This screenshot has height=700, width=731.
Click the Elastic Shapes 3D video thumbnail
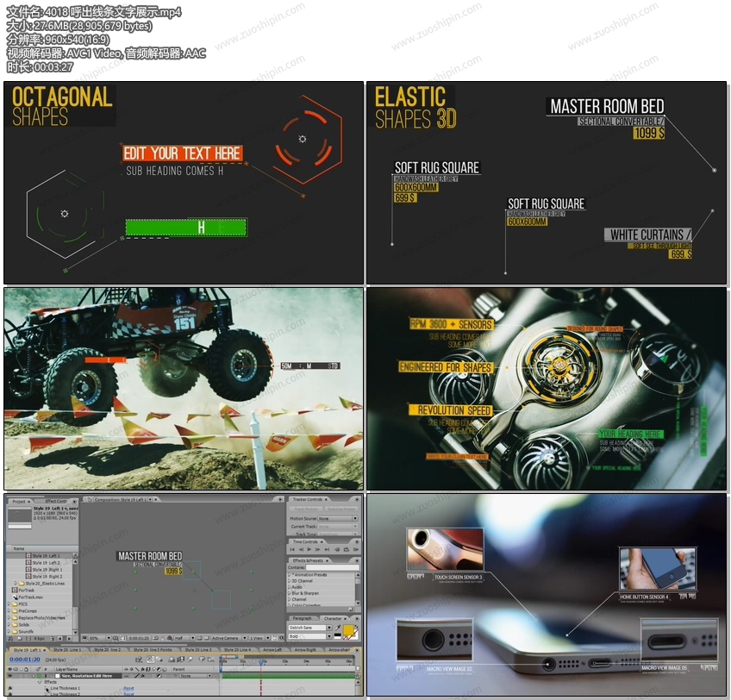click(547, 183)
